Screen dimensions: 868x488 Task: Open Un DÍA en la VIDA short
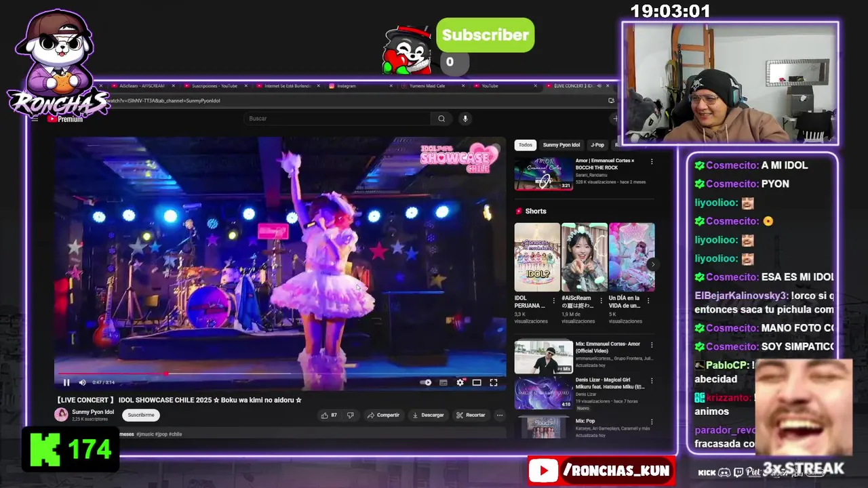coord(632,258)
